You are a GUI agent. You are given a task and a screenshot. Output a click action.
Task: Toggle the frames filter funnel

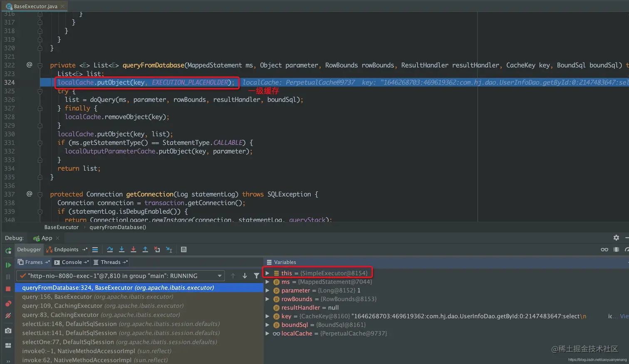pyautogui.click(x=256, y=276)
